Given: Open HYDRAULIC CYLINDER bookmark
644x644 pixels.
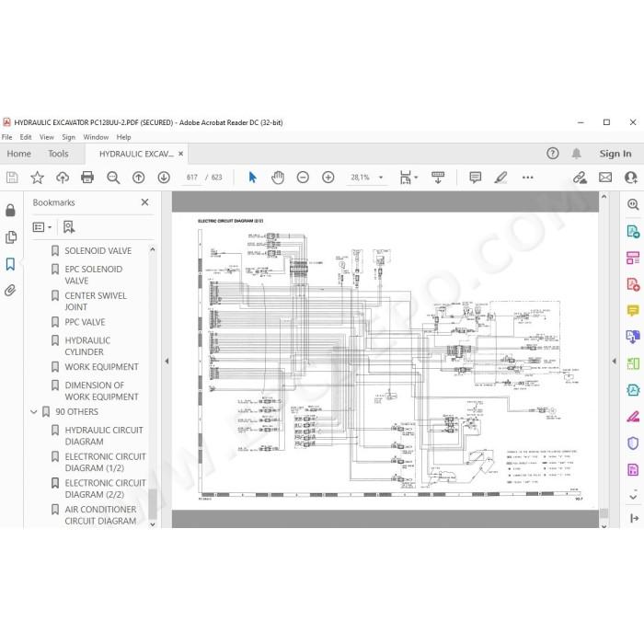Looking at the screenshot, I should 87,346.
